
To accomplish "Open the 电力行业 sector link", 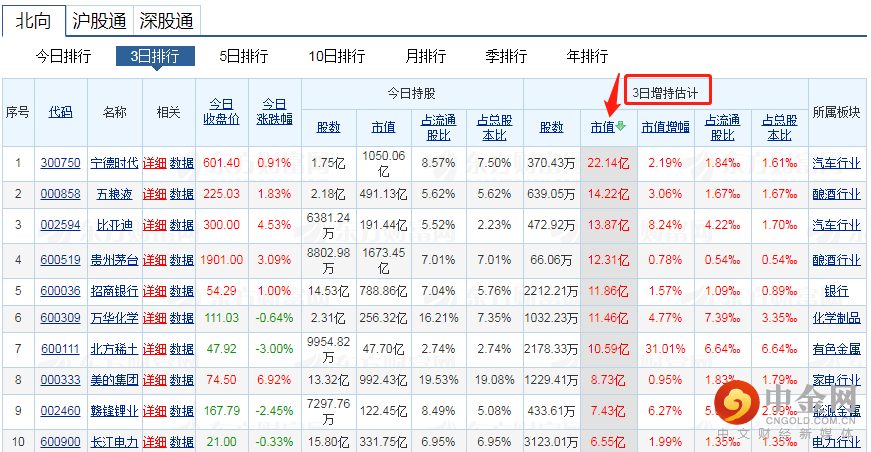I will coord(837,443).
